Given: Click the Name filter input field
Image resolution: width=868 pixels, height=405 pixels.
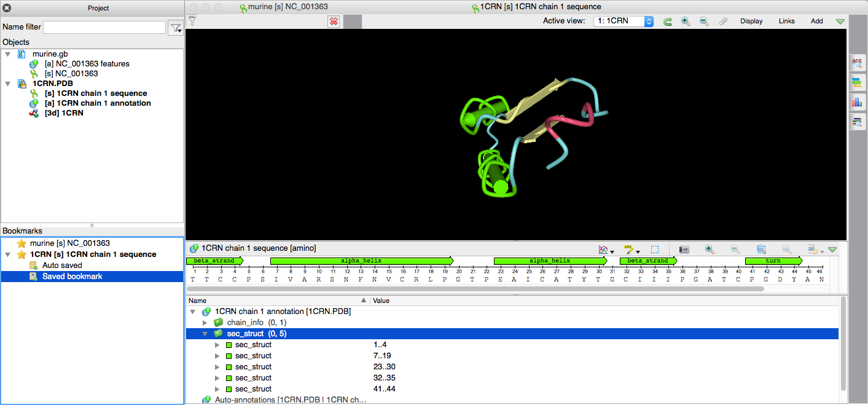Looking at the screenshot, I should (x=104, y=27).
